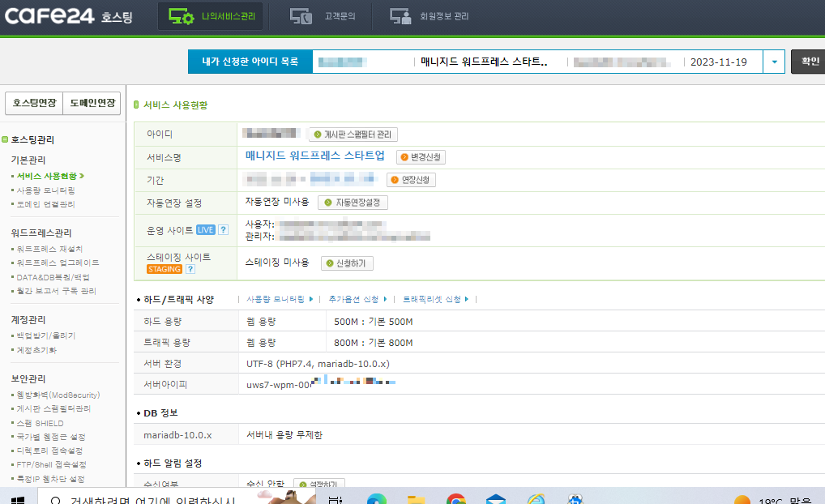Open the 매니지드 워드프레스 스타트업 service link
This screenshot has width=825, height=504.
[x=314, y=156]
